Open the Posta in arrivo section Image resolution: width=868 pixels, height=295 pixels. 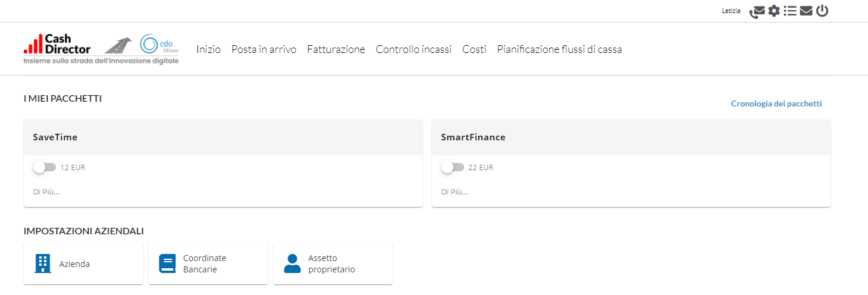point(264,49)
